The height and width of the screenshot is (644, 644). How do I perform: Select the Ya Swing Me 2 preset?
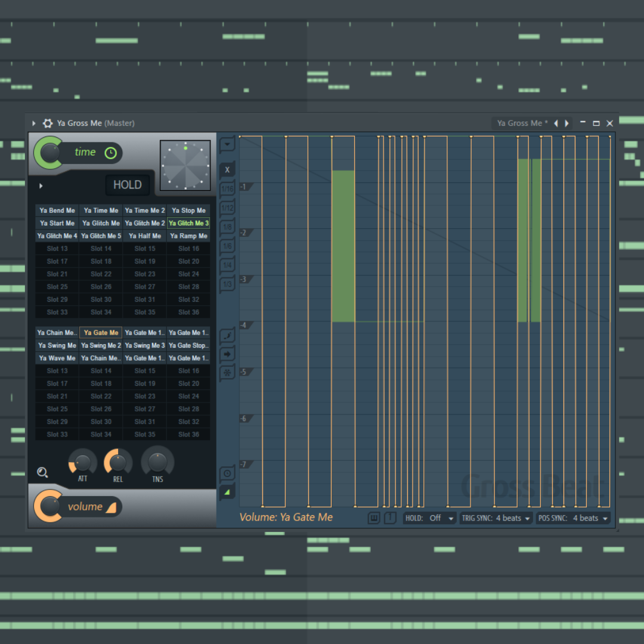100,345
